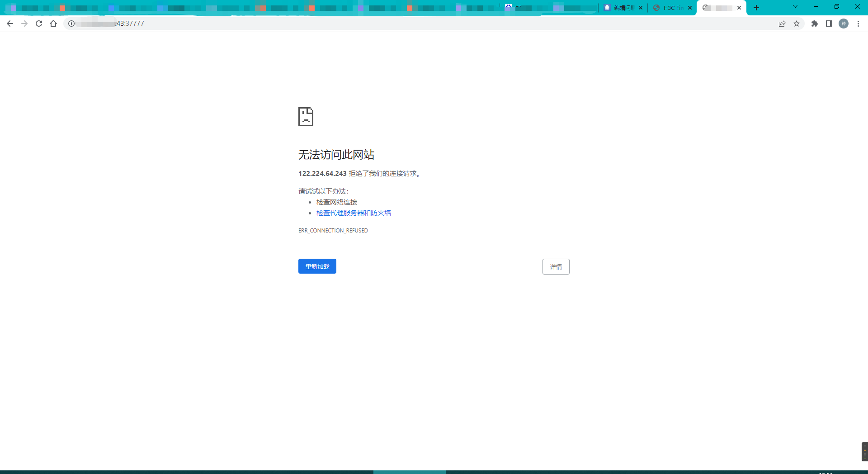Click the 无法访问此网站 heading
The width and height of the screenshot is (868, 474).
(336, 155)
